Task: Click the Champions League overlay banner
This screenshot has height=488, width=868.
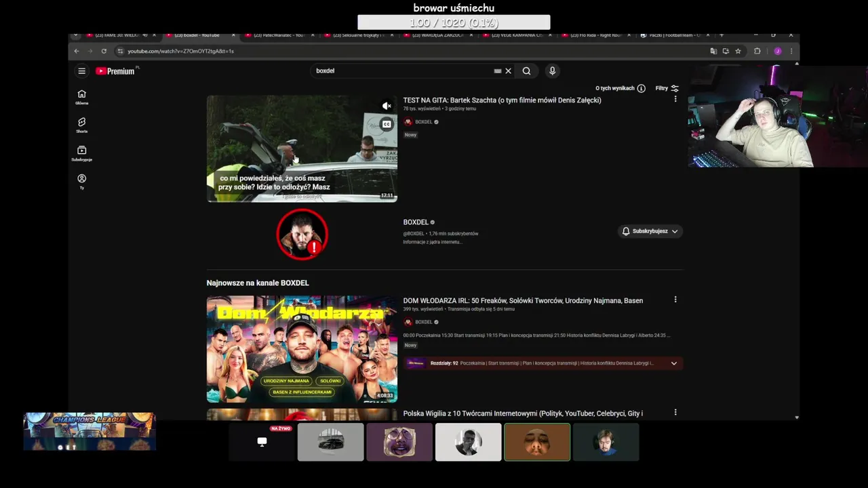Action: click(x=90, y=432)
